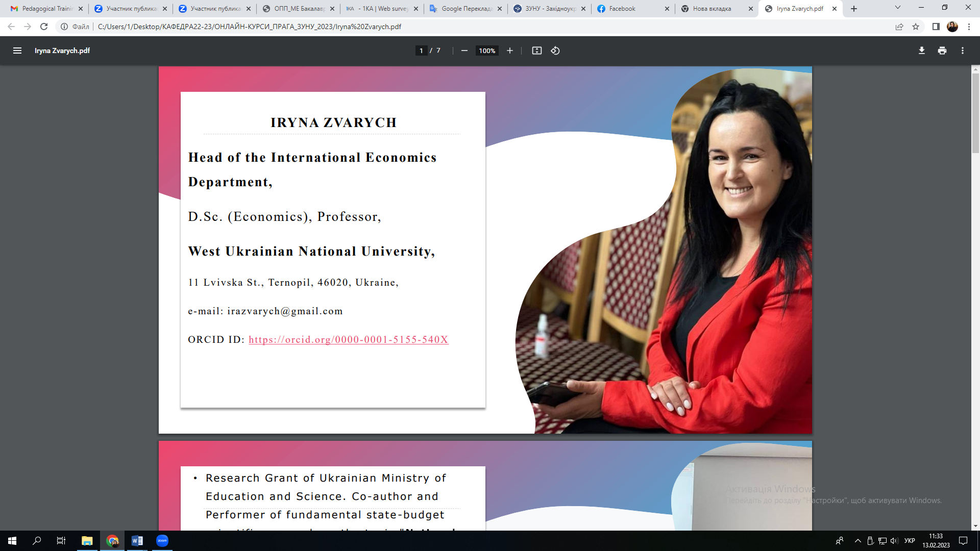This screenshot has width=980, height=551.
Task: Open the taskbar clock showing 11:33
Action: click(936, 541)
